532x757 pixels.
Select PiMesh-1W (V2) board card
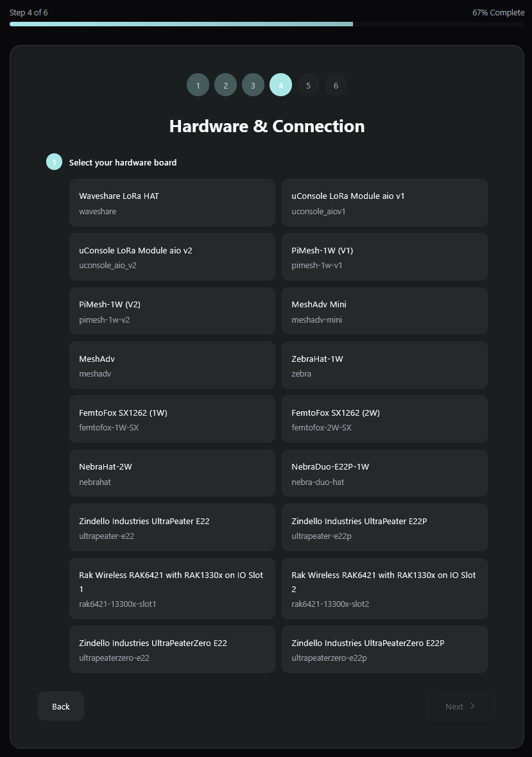[x=172, y=311]
